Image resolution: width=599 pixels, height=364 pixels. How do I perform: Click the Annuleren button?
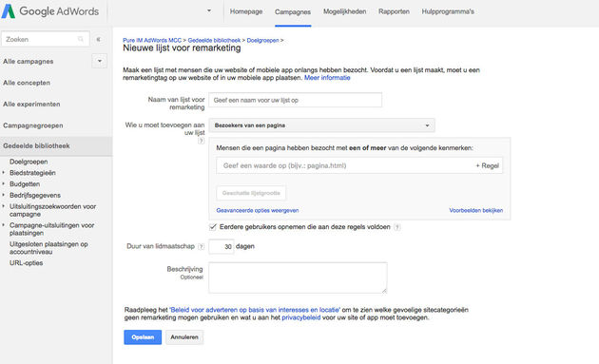184,337
